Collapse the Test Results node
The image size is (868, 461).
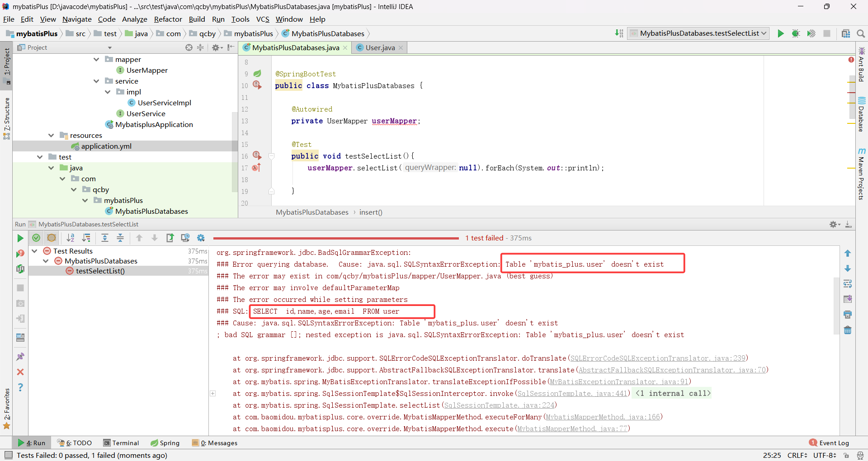click(x=34, y=251)
